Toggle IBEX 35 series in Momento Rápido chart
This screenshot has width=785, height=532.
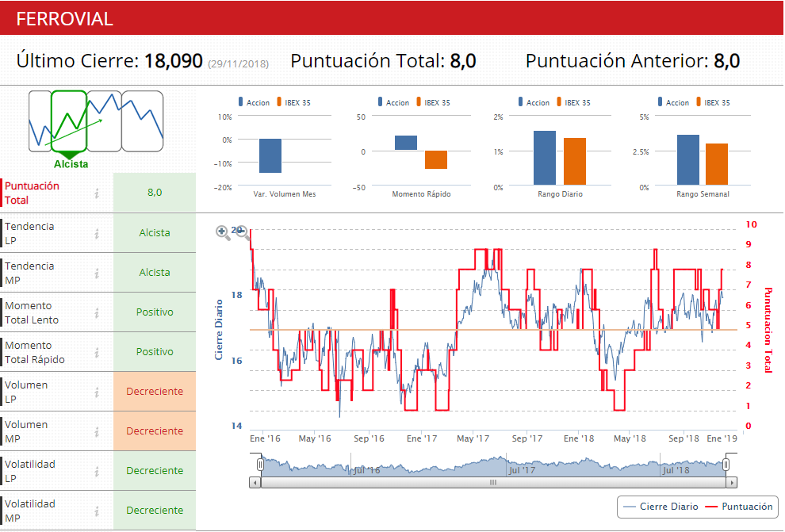tap(434, 102)
